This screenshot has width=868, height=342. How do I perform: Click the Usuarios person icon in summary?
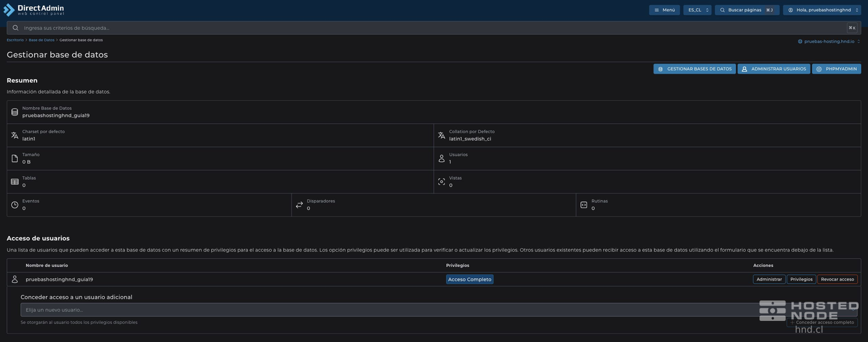[441, 159]
